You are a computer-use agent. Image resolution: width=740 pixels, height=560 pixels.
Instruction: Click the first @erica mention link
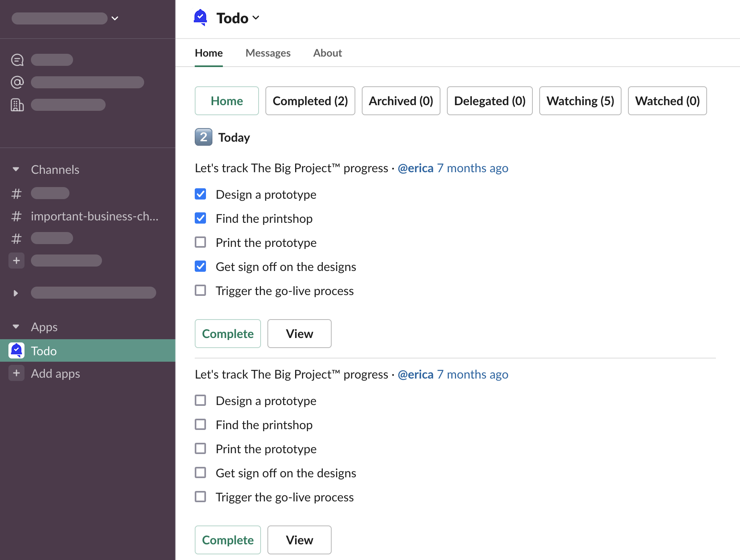[x=415, y=168]
